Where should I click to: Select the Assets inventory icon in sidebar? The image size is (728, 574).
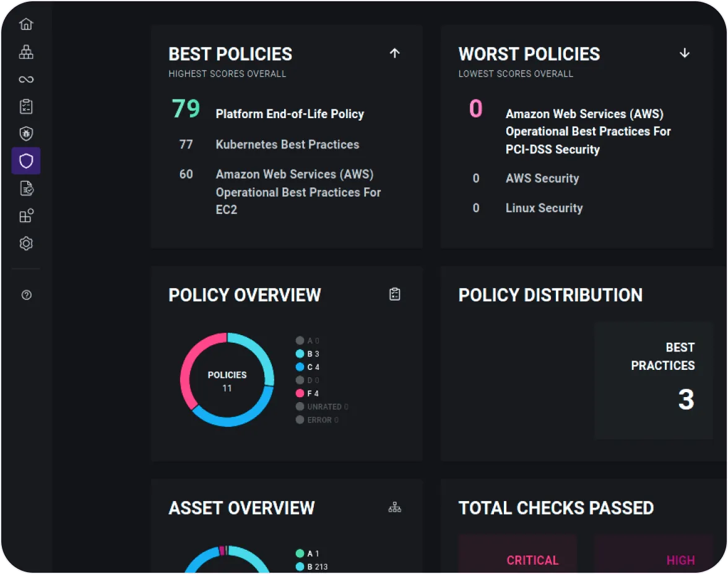[x=26, y=52]
